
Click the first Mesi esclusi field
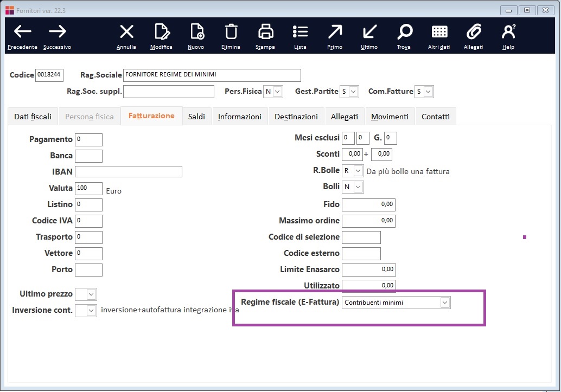click(x=348, y=138)
